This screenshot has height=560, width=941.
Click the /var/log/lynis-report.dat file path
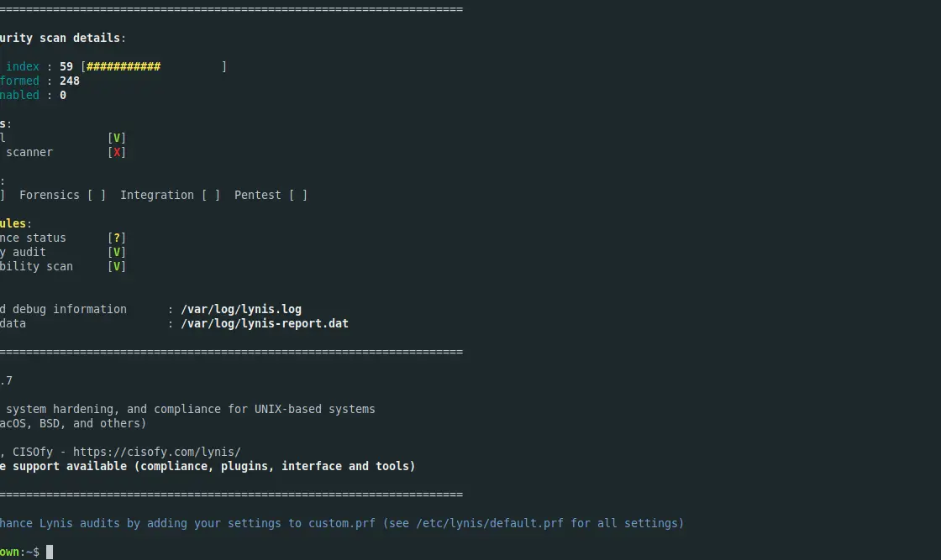tap(265, 324)
